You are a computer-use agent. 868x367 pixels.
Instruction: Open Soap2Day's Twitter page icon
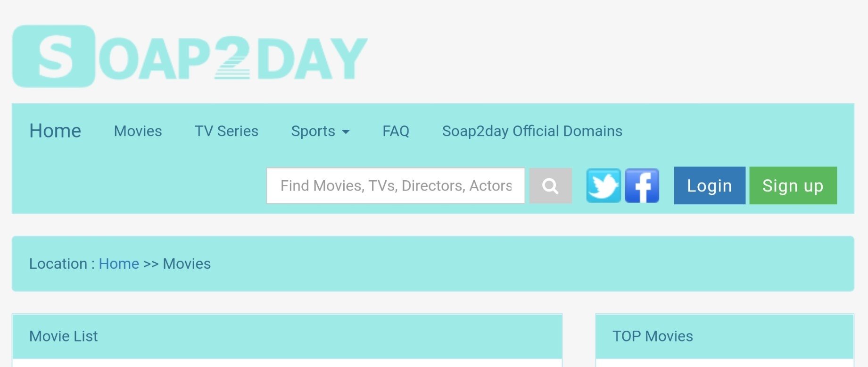point(603,186)
